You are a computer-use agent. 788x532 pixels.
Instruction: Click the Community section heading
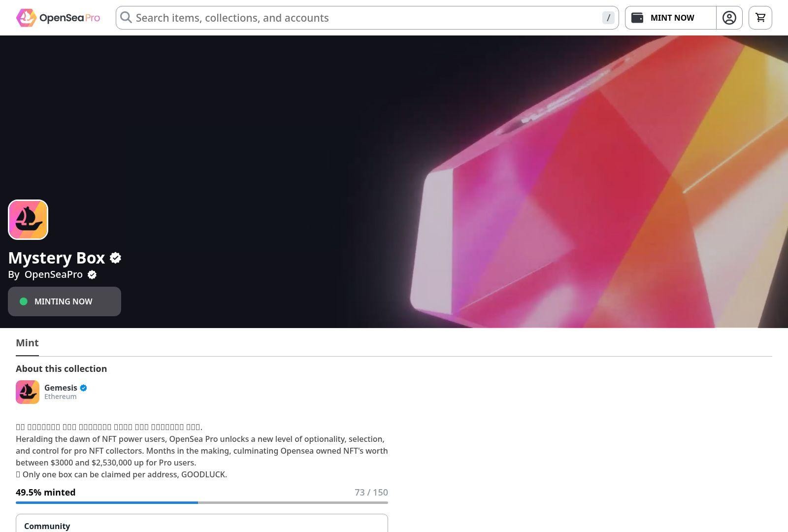[47, 526]
